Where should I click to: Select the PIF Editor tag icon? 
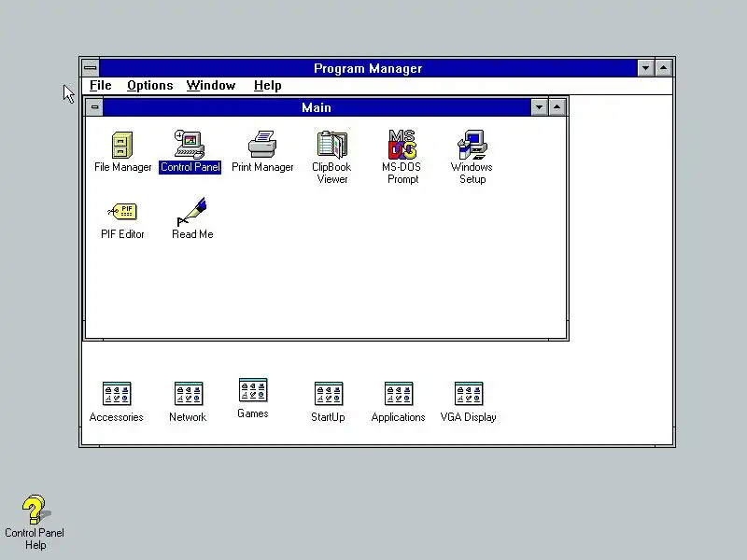122,212
